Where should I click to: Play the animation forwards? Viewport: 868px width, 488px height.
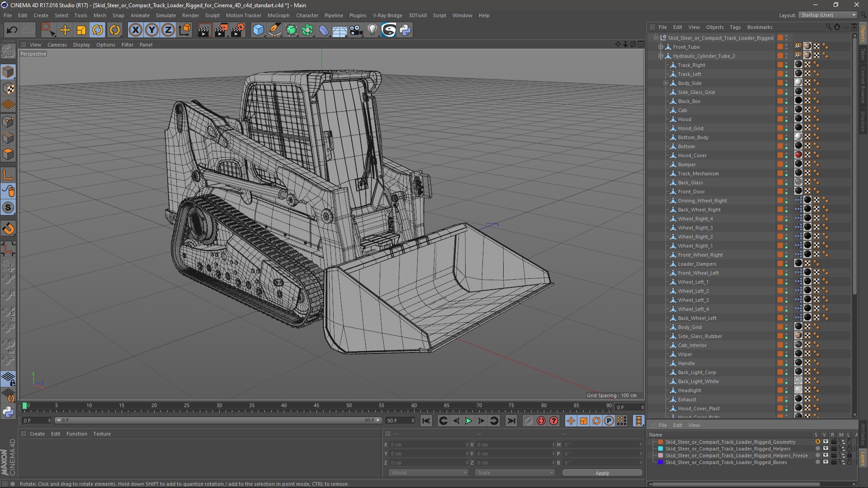[x=468, y=421]
